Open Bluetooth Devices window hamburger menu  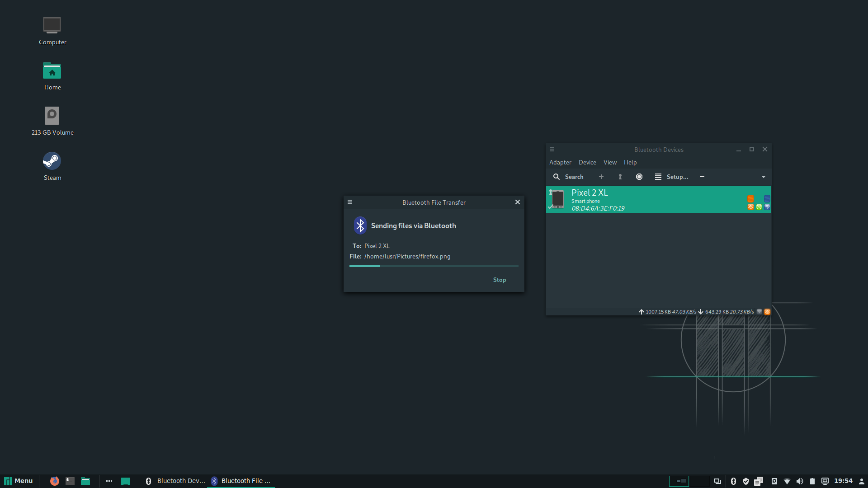click(552, 149)
